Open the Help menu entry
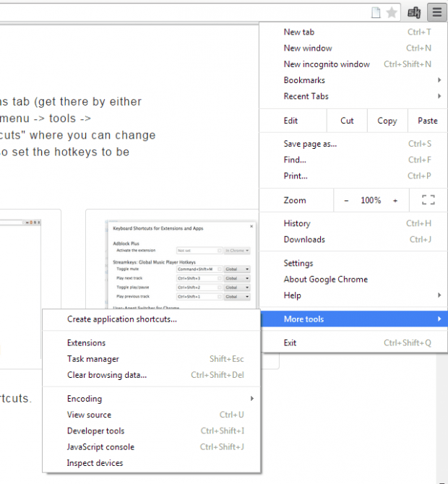The width and height of the screenshot is (448, 484). [353, 295]
